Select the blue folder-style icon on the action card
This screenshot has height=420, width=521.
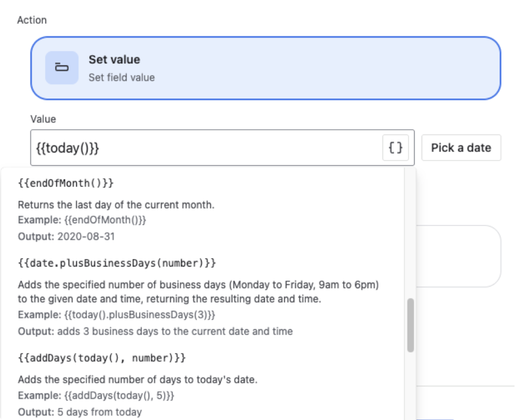click(x=61, y=66)
